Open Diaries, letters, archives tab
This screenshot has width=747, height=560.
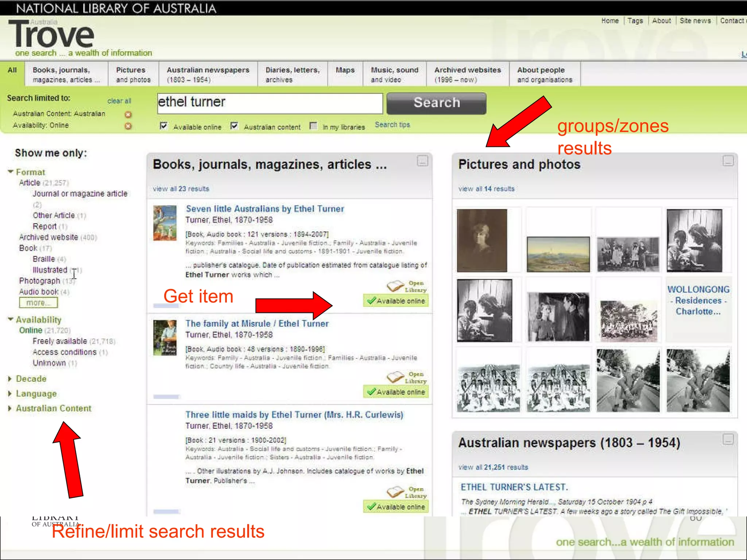[x=293, y=74]
